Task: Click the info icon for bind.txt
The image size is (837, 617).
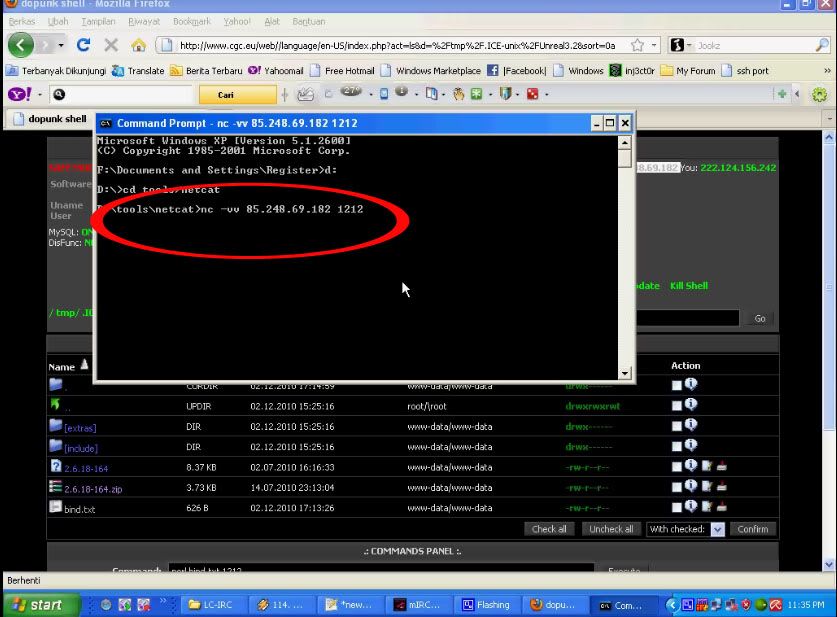Action: click(691, 507)
